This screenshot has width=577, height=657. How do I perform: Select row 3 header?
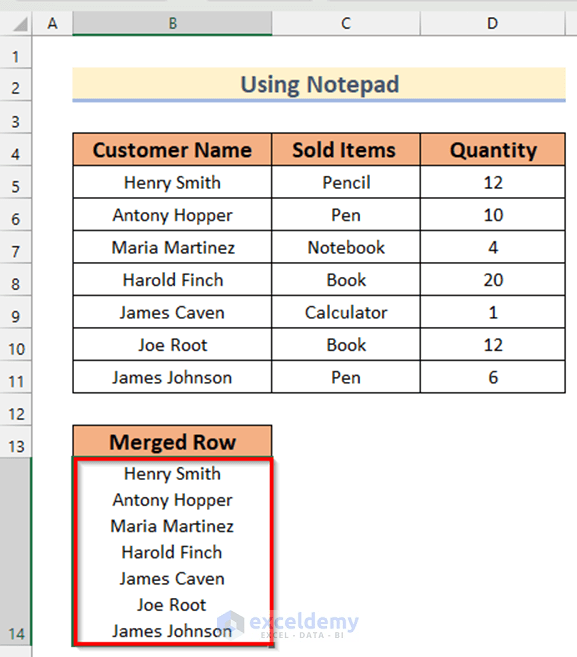tap(16, 117)
